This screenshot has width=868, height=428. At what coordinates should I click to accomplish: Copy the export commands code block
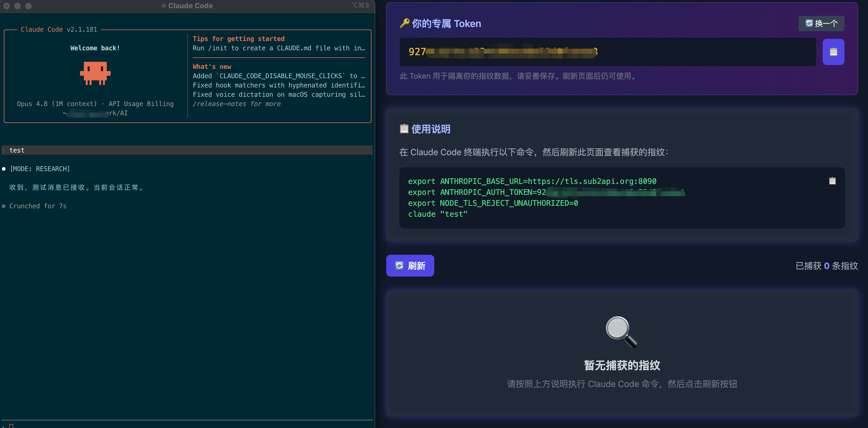coord(832,181)
